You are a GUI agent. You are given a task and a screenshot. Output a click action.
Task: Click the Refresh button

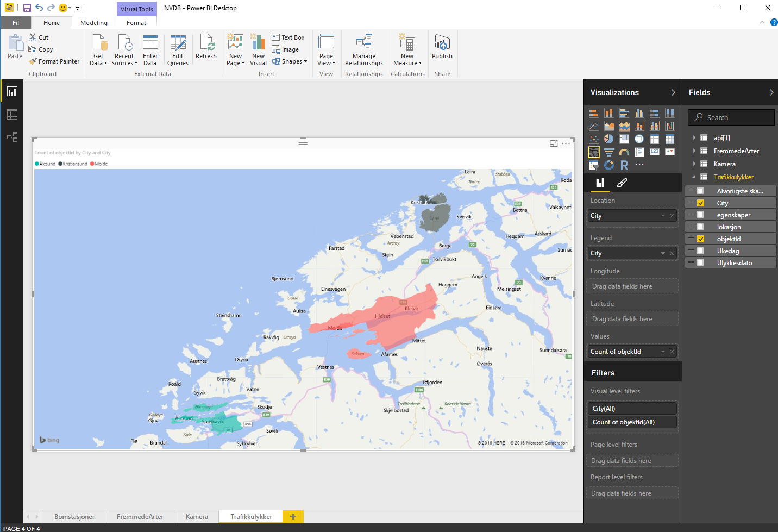(206, 47)
